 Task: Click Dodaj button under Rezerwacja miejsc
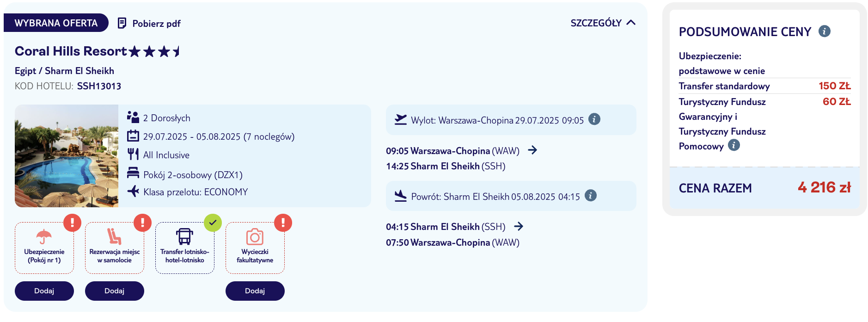point(115,291)
